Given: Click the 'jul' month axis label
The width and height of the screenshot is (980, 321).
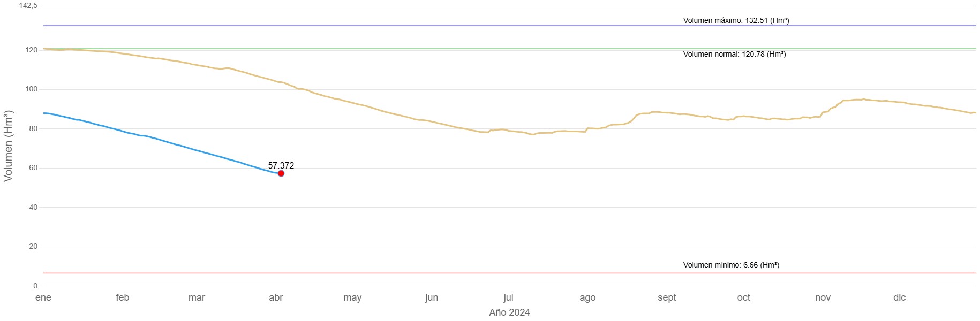Looking at the screenshot, I should tap(508, 297).
